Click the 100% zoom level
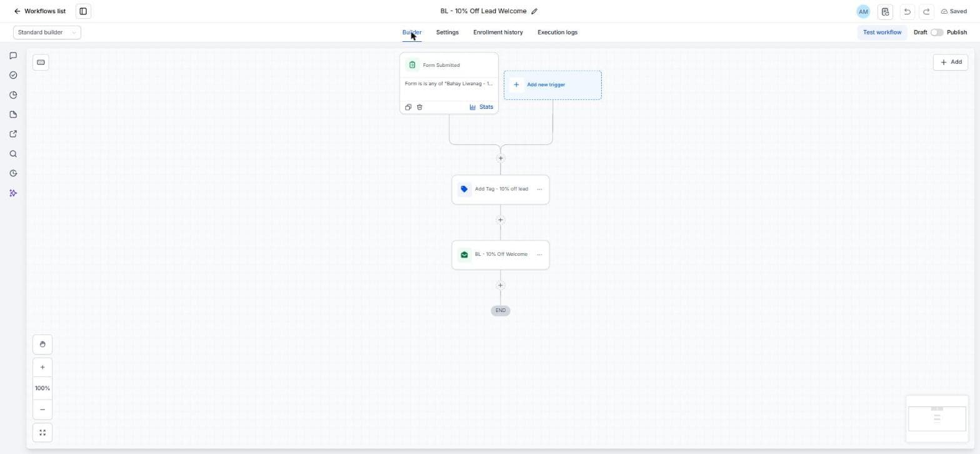This screenshot has width=980, height=454. point(42,388)
